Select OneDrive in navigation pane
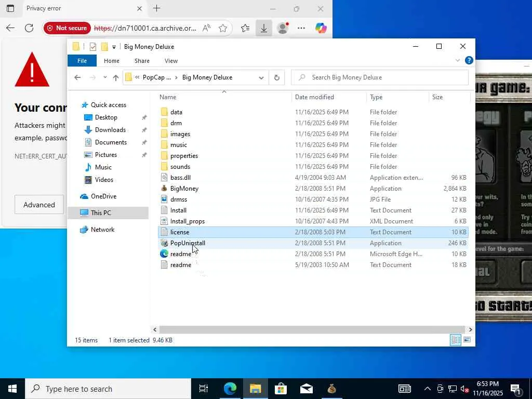 (103, 196)
